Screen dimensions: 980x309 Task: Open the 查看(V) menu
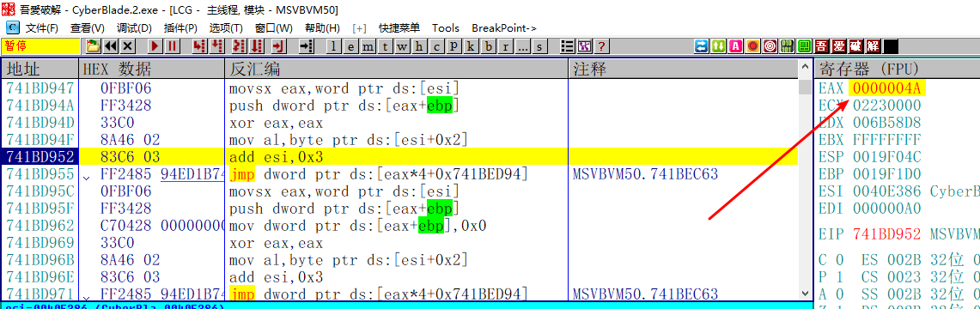click(x=88, y=28)
